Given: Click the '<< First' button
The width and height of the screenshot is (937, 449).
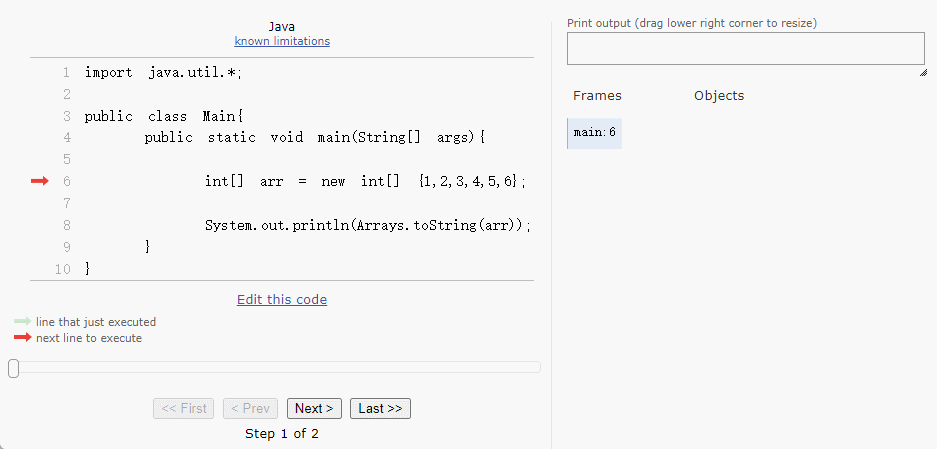Looking at the screenshot, I should point(184,408).
